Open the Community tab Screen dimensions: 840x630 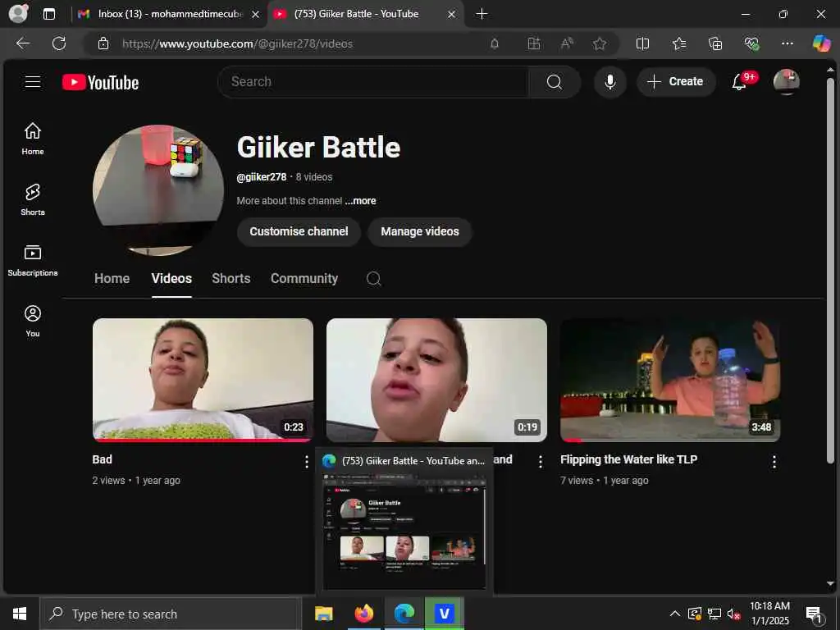[x=304, y=279]
